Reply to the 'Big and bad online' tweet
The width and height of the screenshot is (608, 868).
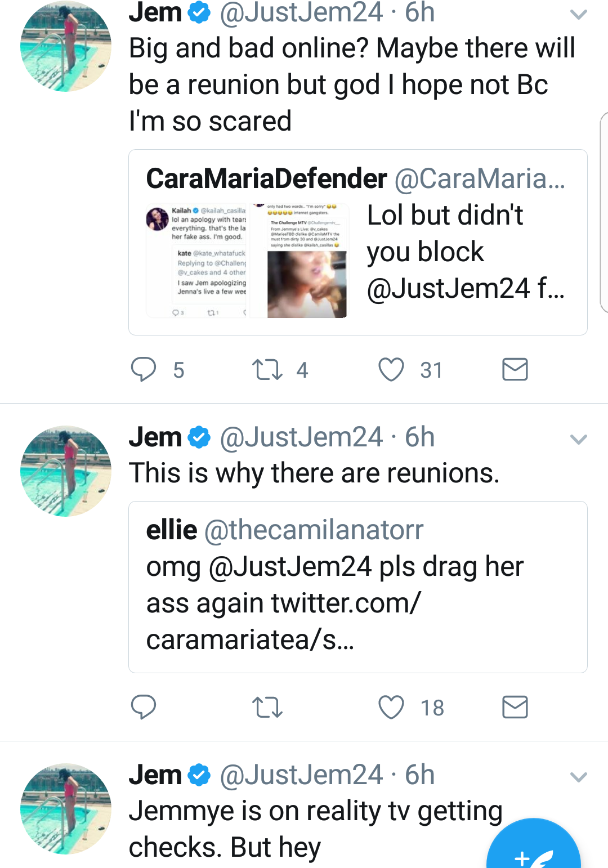point(144,370)
